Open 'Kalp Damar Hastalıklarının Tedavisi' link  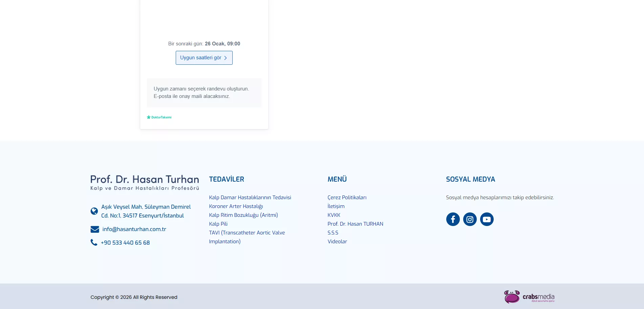pos(250,198)
